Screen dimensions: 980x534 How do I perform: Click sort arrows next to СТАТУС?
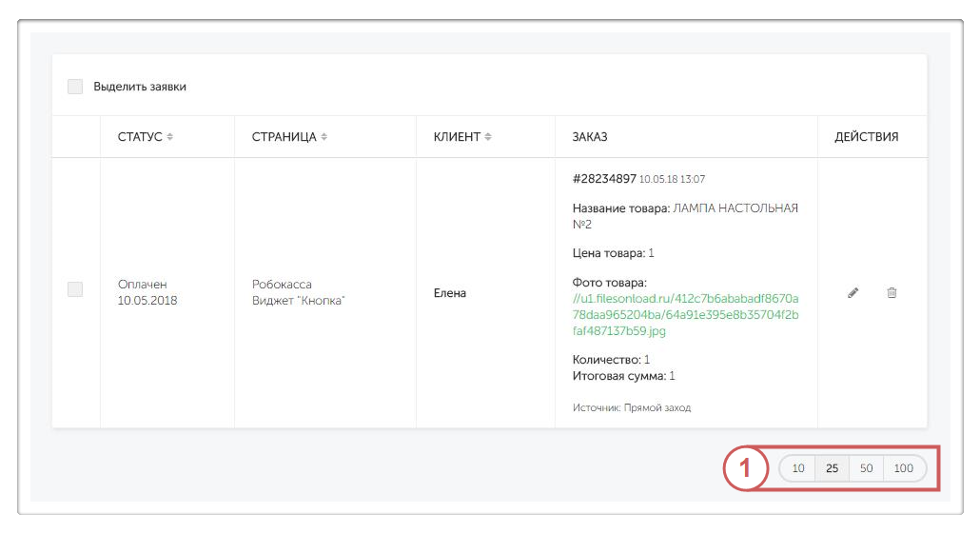point(170,137)
